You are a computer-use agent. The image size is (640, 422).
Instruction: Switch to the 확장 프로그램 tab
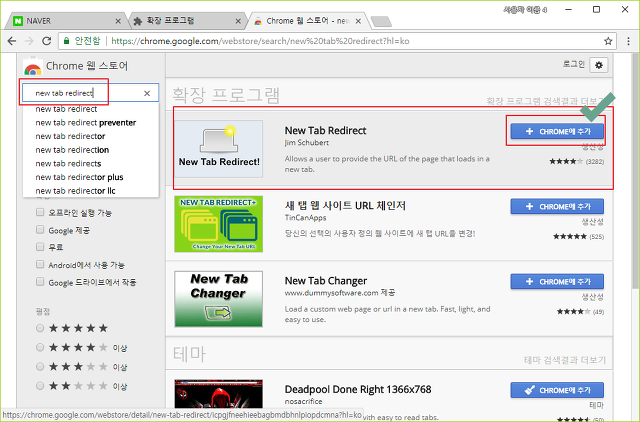click(186, 21)
